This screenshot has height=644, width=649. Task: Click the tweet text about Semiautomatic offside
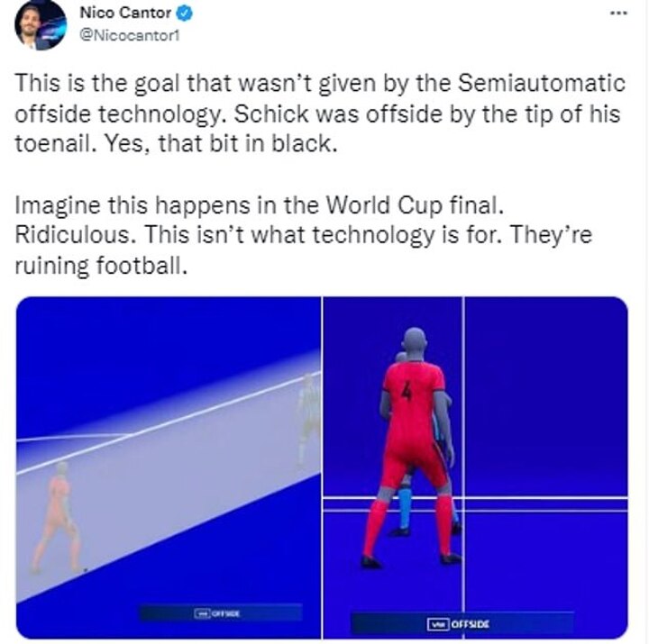320,113
